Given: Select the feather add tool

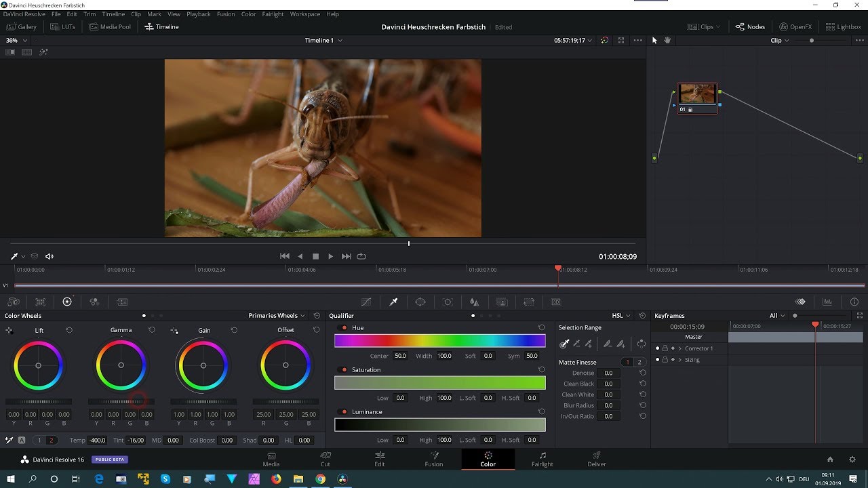Looking at the screenshot, I should click(x=620, y=344).
